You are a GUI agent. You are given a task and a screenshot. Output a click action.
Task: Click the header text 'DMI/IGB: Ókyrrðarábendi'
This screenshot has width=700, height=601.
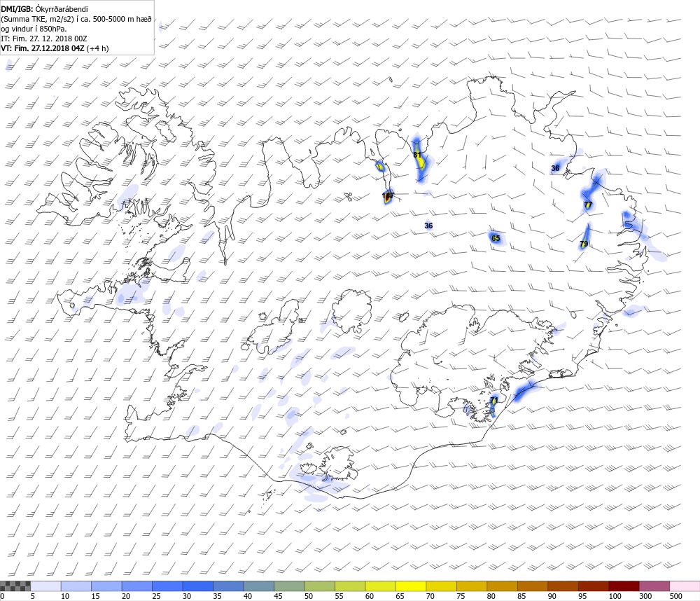pyautogui.click(x=45, y=9)
